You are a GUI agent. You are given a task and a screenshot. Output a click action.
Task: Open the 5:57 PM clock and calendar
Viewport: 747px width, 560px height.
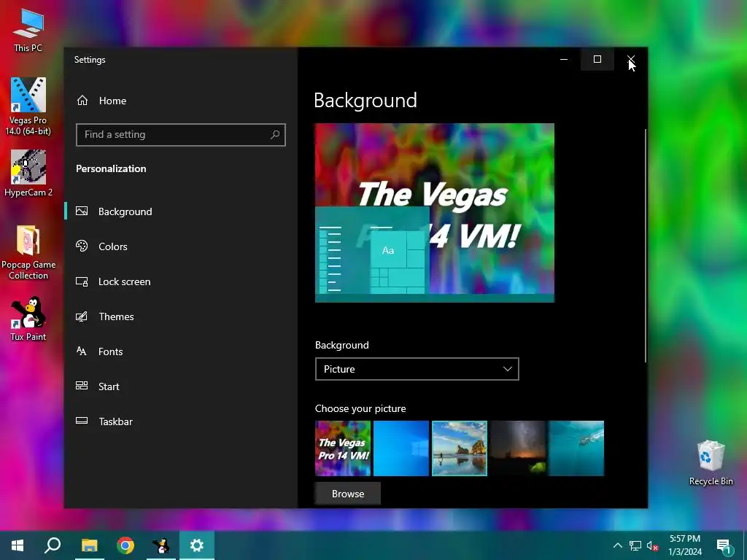(x=685, y=545)
